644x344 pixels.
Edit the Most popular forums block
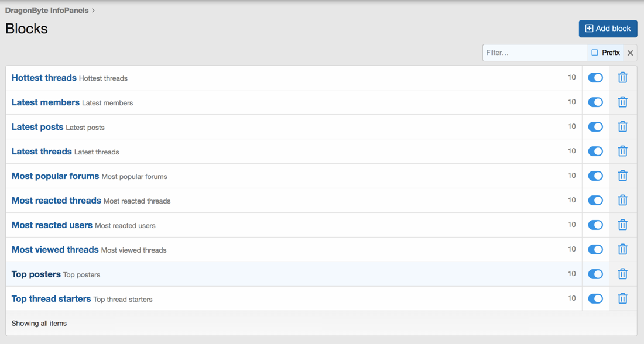(56, 176)
